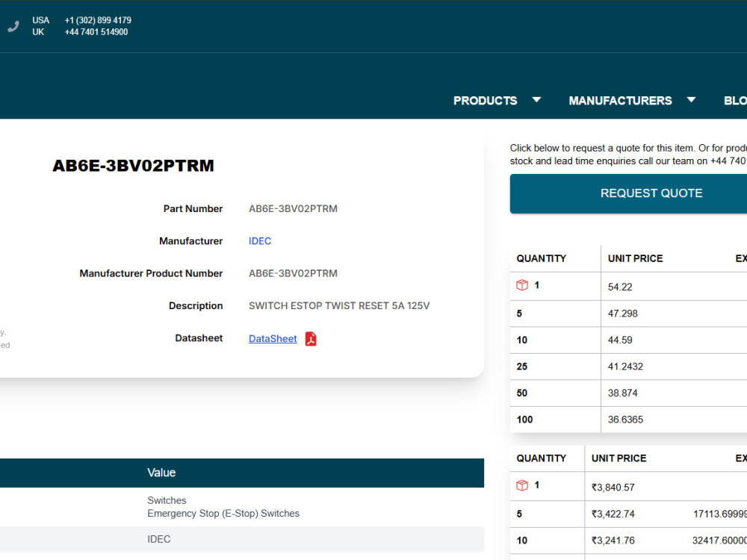Image resolution: width=747 pixels, height=560 pixels.
Task: Click rupee price ₹3,840.57
Action: pos(613,487)
